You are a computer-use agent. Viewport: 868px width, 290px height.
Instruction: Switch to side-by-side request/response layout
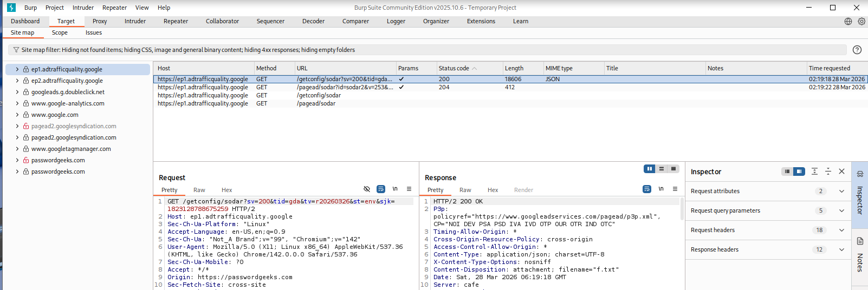(649, 169)
